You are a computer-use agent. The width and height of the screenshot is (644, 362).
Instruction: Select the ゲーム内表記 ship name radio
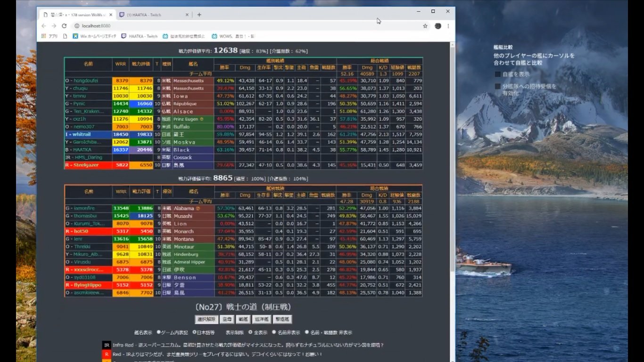(x=158, y=332)
